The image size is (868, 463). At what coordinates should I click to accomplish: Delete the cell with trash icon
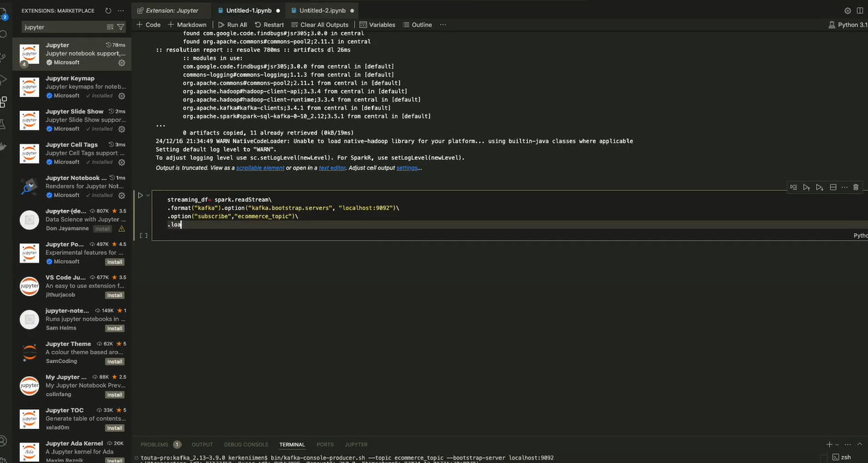(x=856, y=187)
